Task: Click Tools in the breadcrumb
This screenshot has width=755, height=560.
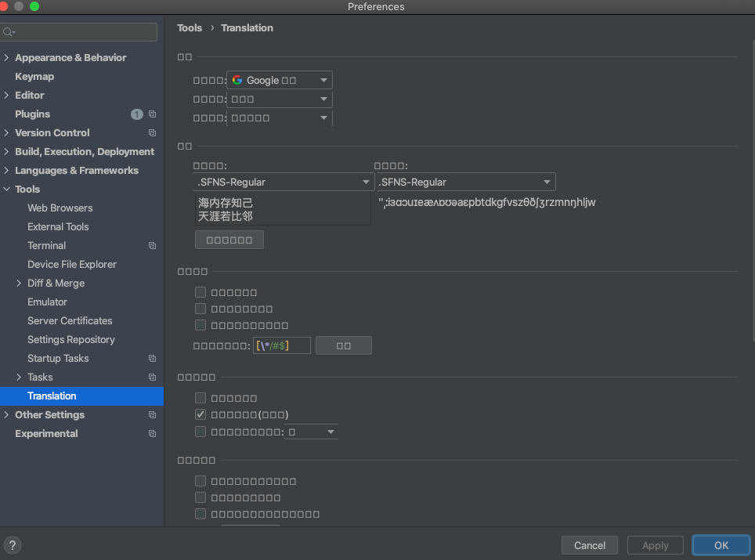Action: 190,28
